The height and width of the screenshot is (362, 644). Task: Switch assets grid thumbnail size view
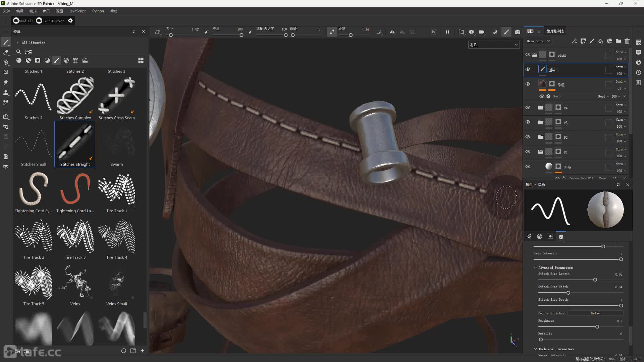point(141,60)
